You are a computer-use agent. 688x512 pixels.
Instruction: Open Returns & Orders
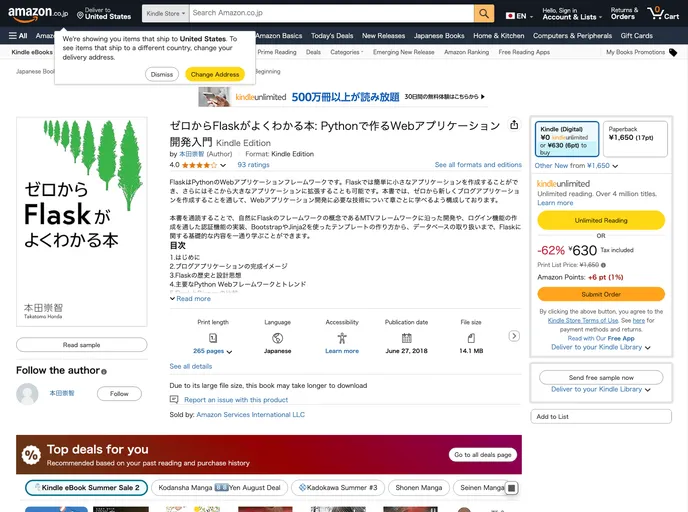point(623,14)
